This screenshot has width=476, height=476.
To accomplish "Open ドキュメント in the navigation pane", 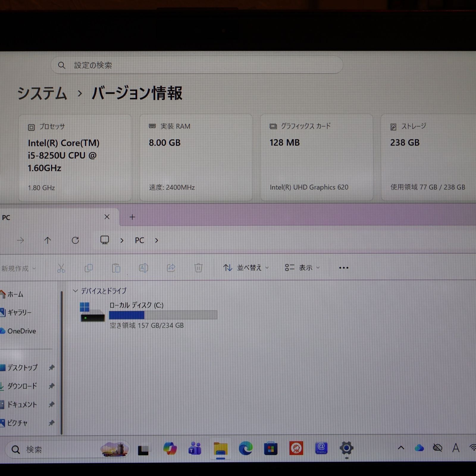I will point(18,405).
